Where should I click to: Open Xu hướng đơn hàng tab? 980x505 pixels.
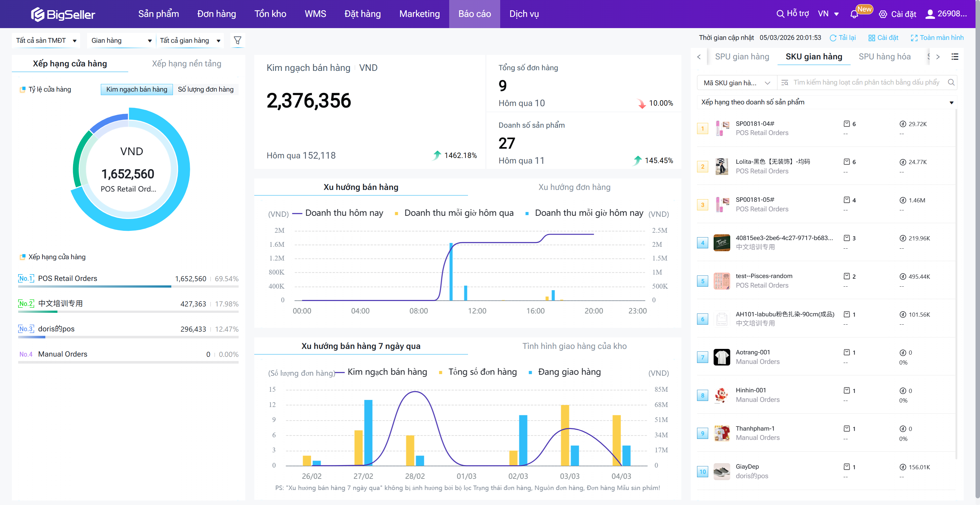coord(574,187)
